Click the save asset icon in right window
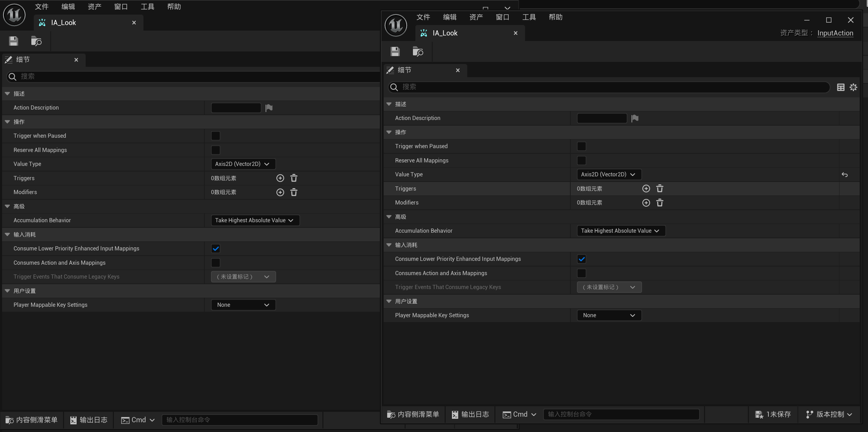The width and height of the screenshot is (868, 432). point(395,51)
